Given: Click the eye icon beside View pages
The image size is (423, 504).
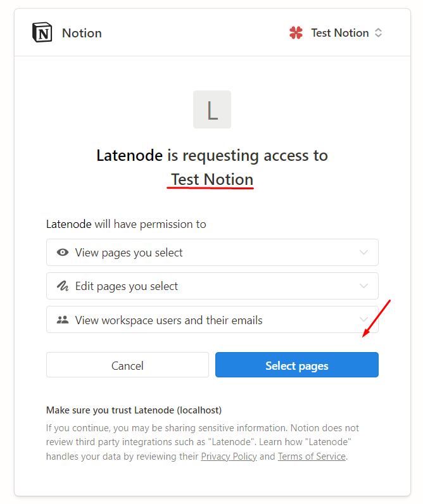Looking at the screenshot, I should tap(63, 253).
